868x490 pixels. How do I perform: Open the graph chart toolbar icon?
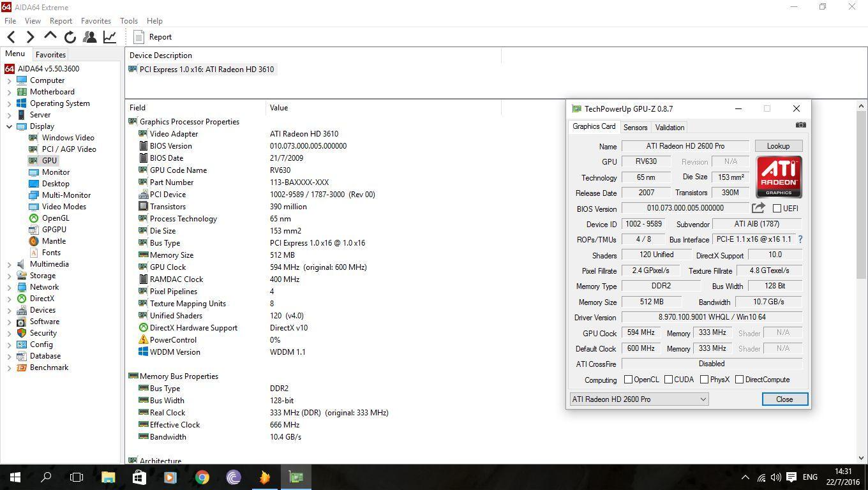tap(110, 37)
